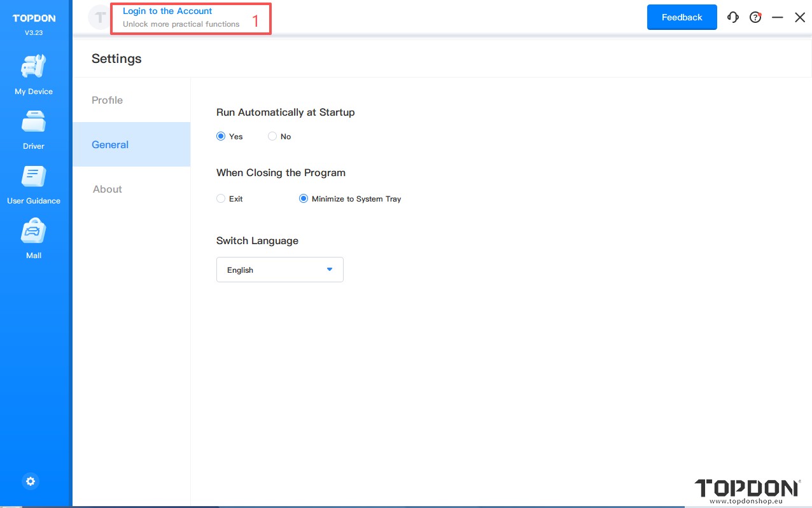Image resolution: width=812 pixels, height=508 pixels.
Task: Select Yes for Run Automatically at Startup
Action: pyautogui.click(x=221, y=136)
